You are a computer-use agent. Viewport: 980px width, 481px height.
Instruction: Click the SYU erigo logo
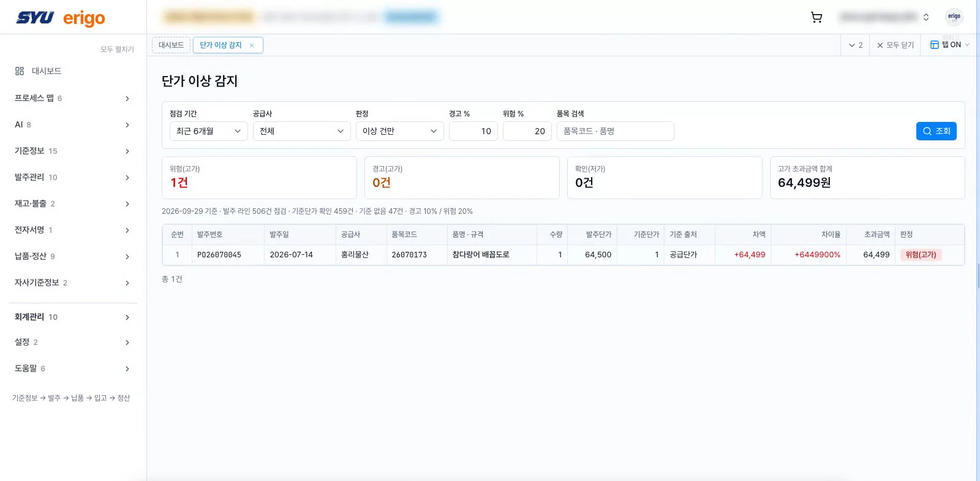(x=61, y=18)
